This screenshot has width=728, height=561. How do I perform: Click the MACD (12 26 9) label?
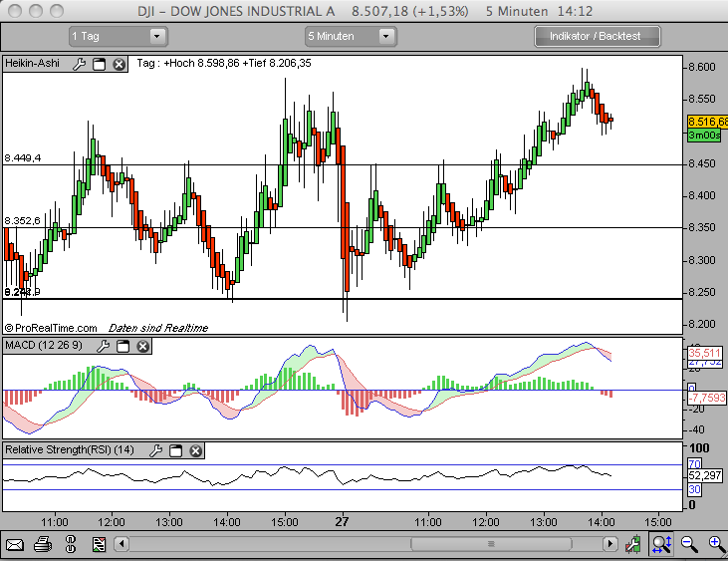tap(44, 345)
